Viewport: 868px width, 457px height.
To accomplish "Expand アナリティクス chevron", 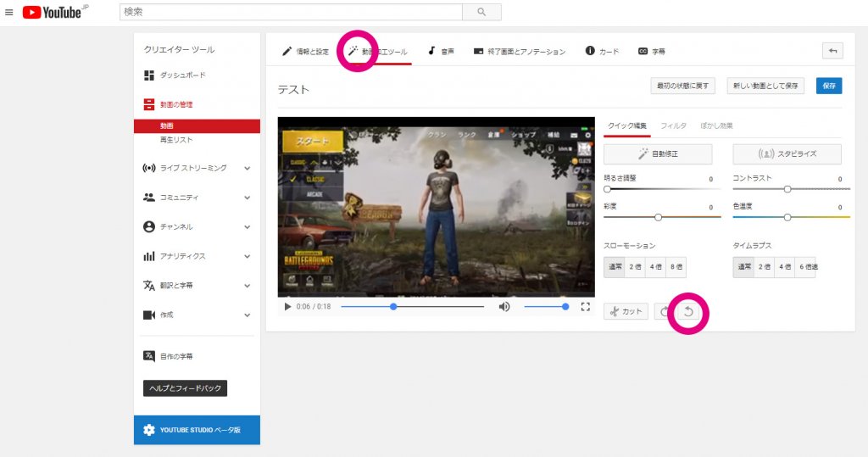I will click(248, 256).
